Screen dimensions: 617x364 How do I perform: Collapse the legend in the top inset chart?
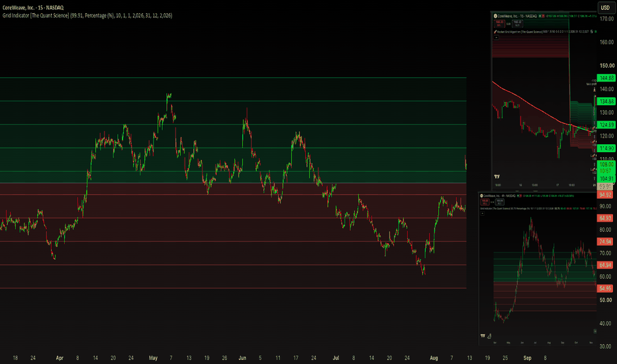pos(497,38)
